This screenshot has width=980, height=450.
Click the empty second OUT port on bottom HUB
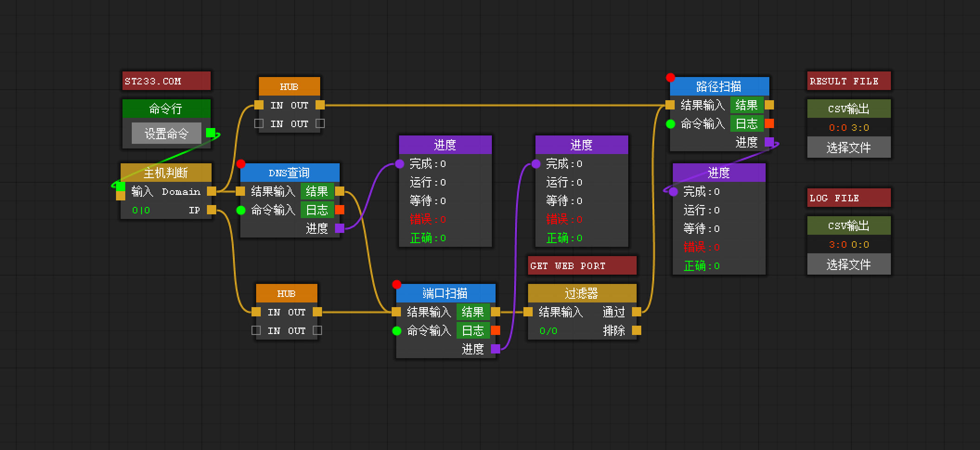click(x=317, y=330)
